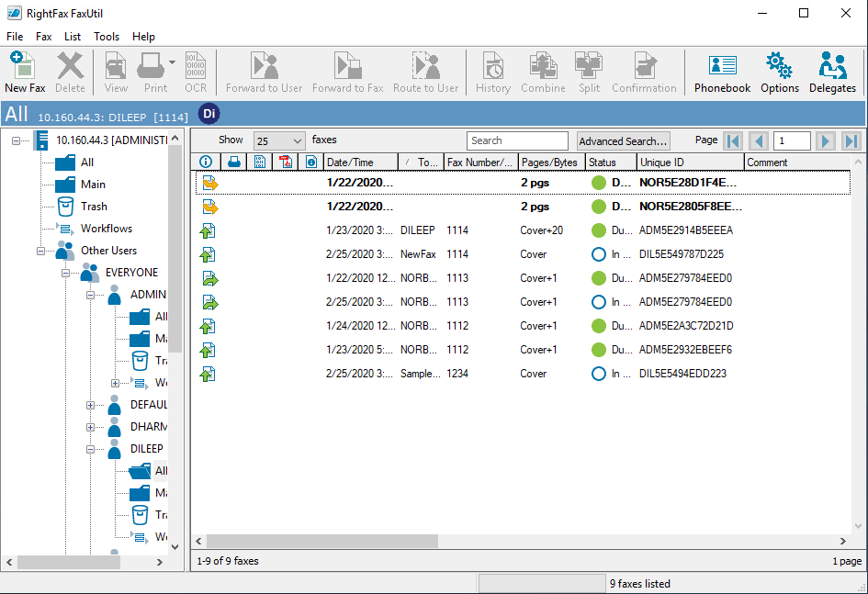Click the New Fax toolbar icon
868x594 pixels.
pos(24,72)
